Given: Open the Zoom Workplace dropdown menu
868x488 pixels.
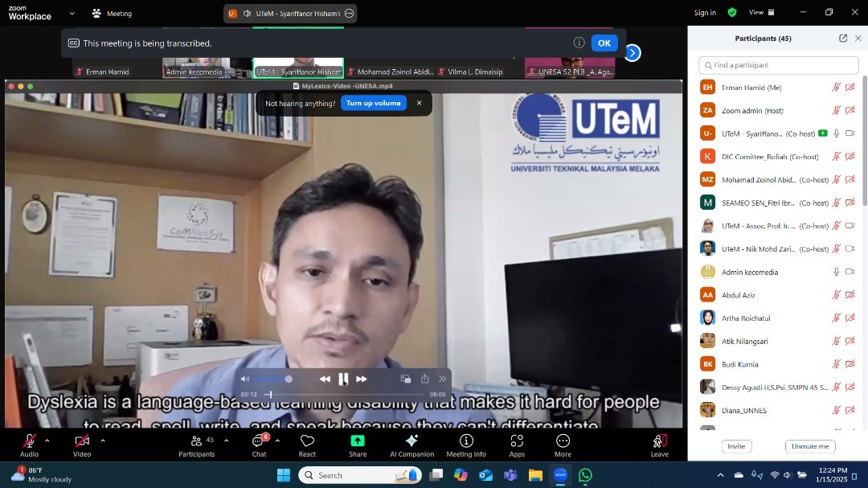Looking at the screenshot, I should 72,13.
